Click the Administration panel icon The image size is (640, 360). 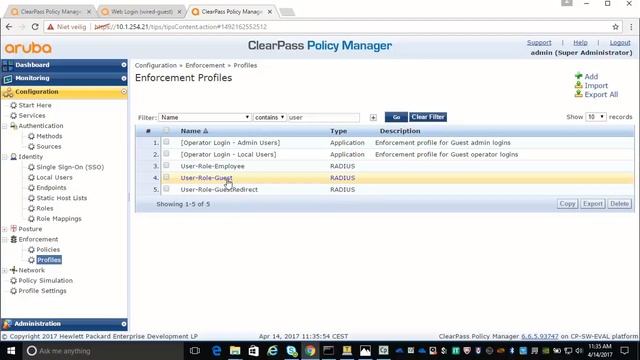point(7,324)
